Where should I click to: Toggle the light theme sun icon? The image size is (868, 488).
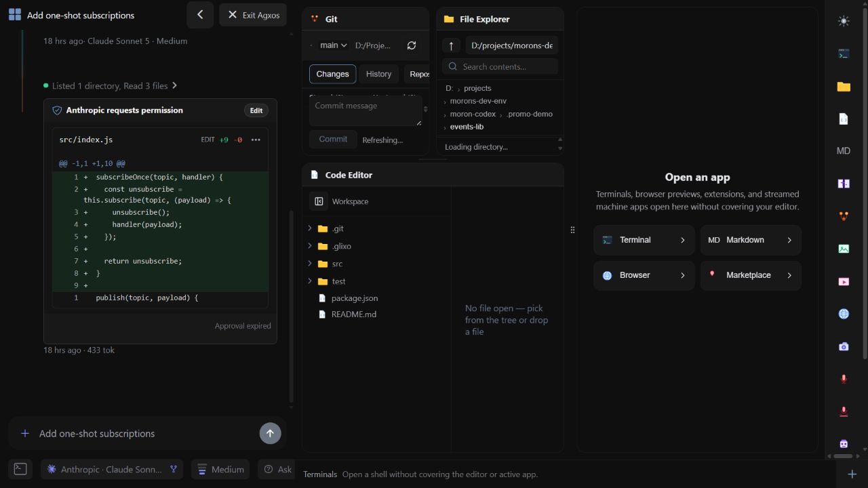[844, 21]
